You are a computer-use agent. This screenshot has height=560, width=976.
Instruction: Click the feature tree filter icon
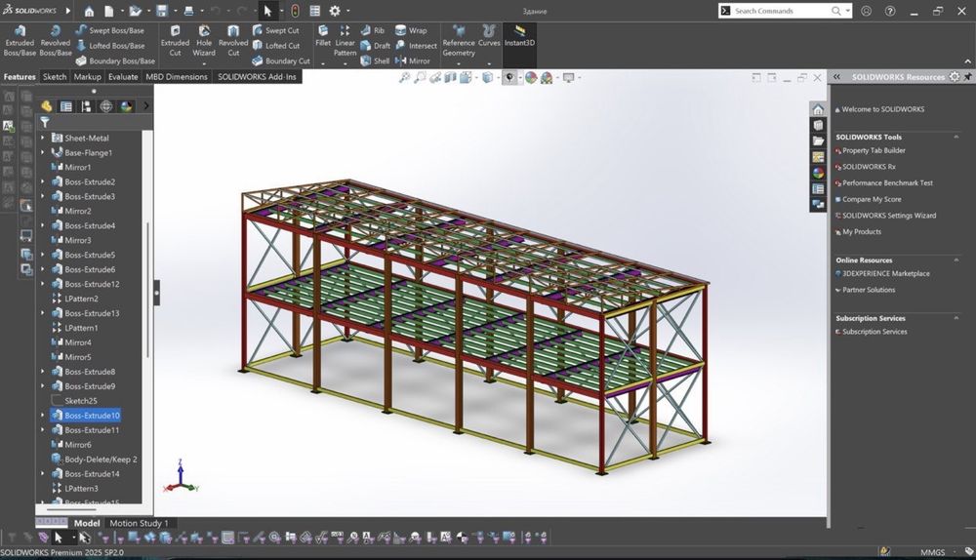(44, 122)
